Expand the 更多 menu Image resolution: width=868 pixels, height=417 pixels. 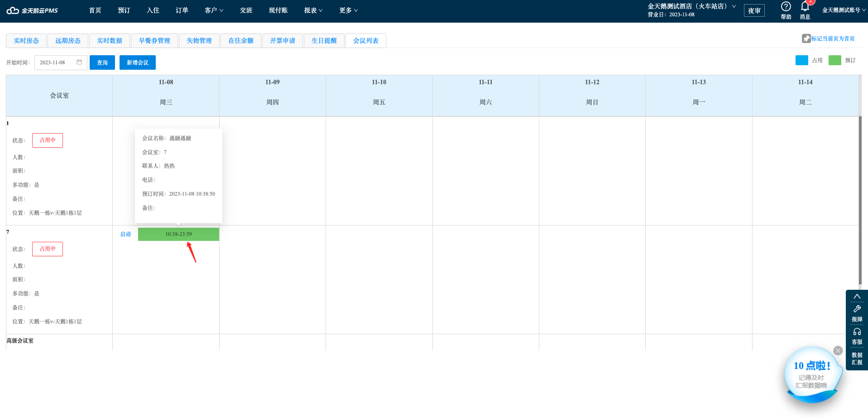349,10
